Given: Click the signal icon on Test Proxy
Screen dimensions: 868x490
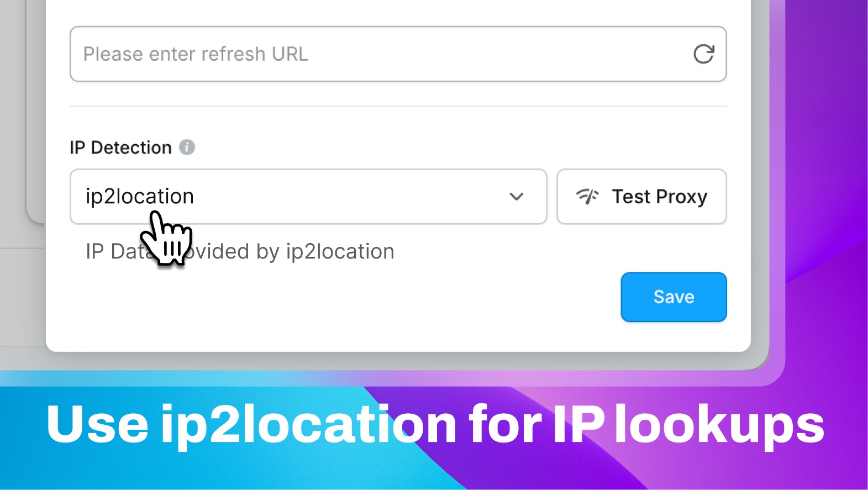Looking at the screenshot, I should pyautogui.click(x=587, y=197).
